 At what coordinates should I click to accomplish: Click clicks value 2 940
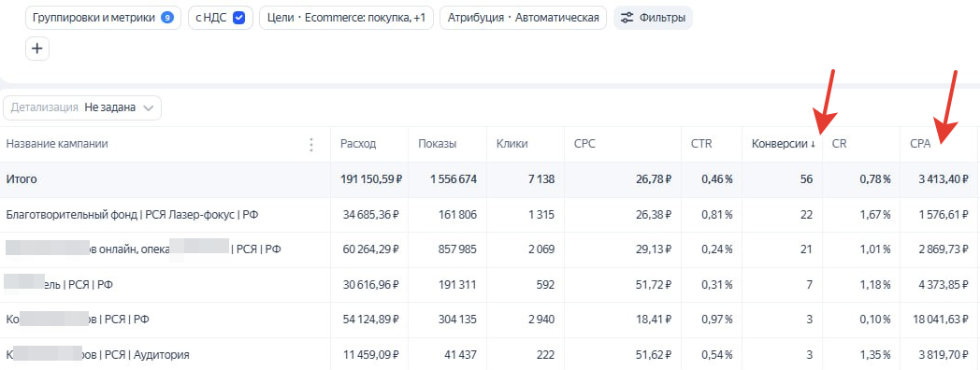pos(540,320)
